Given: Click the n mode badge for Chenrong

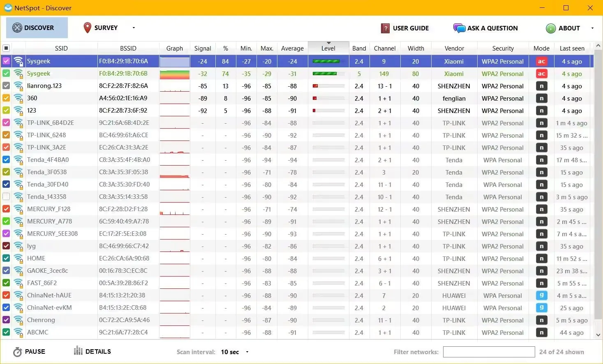Looking at the screenshot, I should (x=542, y=320).
